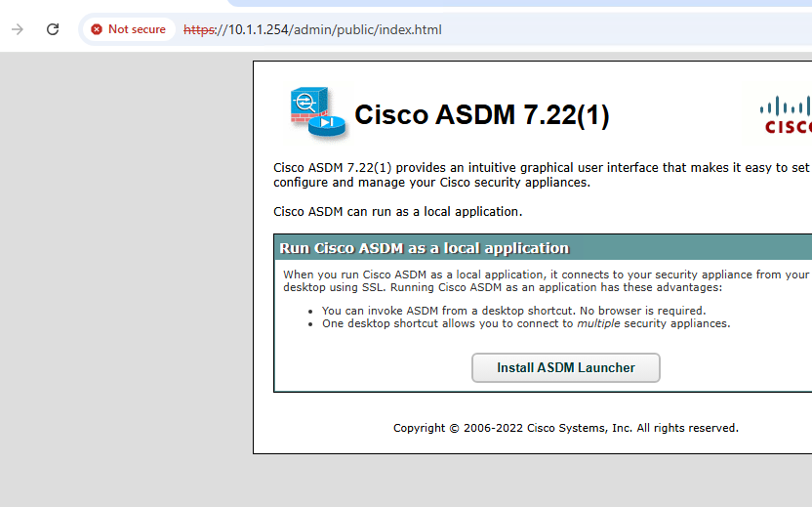The width and height of the screenshot is (812, 507).
Task: Click the Copyright 2006-2022 Cisco Systems text
Action: coord(565,428)
